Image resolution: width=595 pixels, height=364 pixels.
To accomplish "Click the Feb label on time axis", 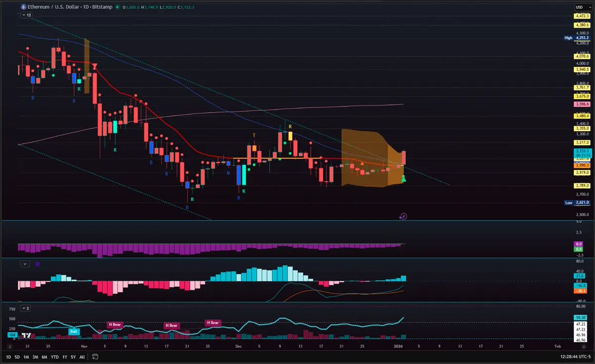I will 557,347.
